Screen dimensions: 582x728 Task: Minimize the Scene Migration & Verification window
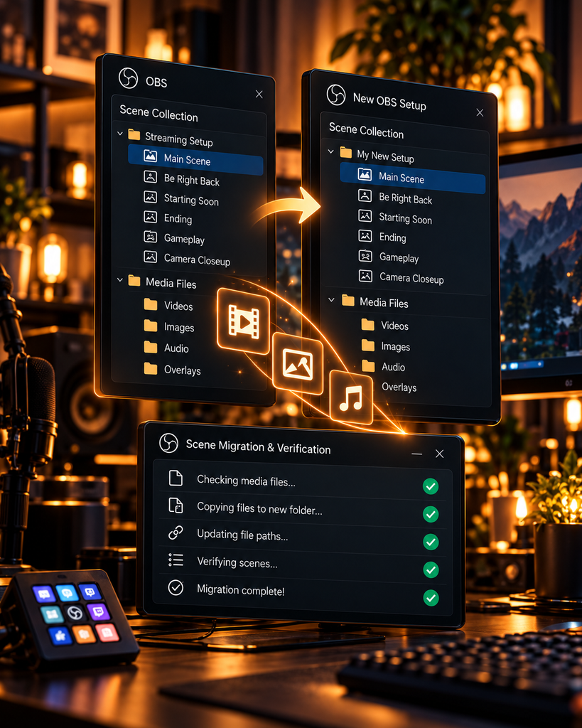pos(416,454)
